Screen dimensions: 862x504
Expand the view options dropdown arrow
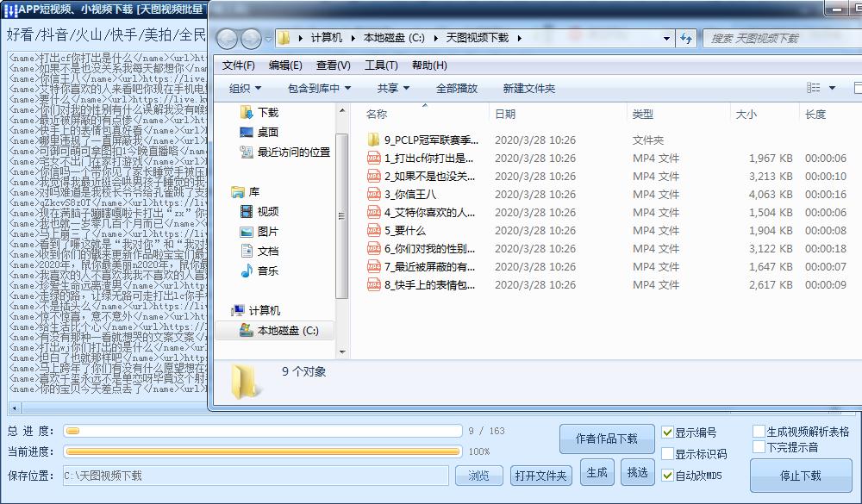[x=832, y=88]
